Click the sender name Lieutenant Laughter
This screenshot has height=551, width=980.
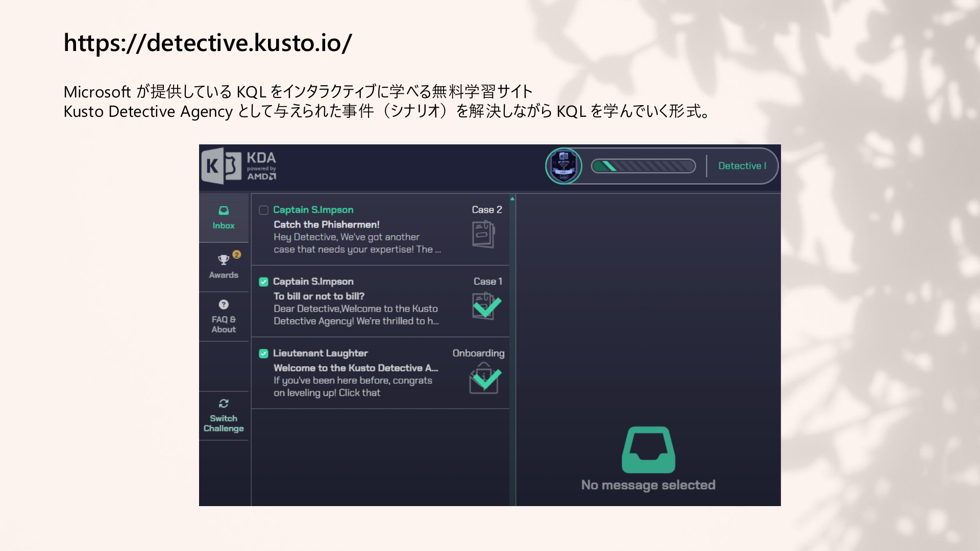click(320, 353)
